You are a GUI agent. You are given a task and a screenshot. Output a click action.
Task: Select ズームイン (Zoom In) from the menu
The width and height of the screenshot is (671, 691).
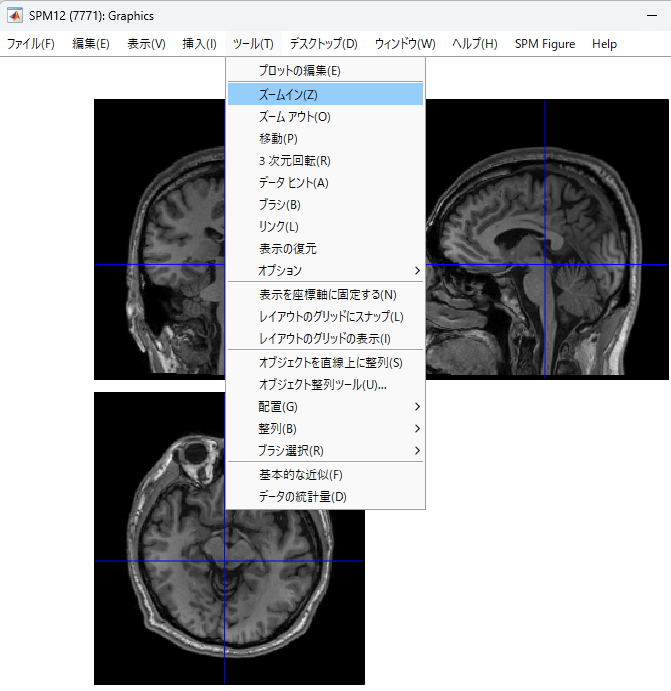tap(288, 94)
